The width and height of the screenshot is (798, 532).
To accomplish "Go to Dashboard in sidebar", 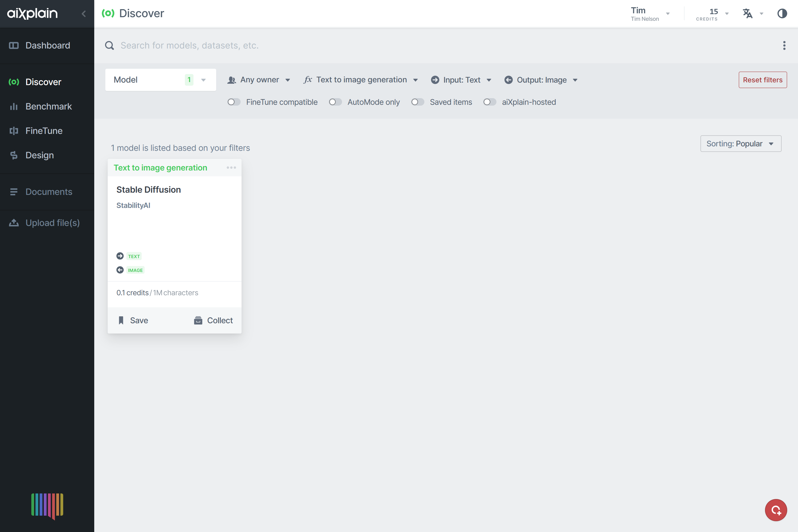I will pos(47,45).
